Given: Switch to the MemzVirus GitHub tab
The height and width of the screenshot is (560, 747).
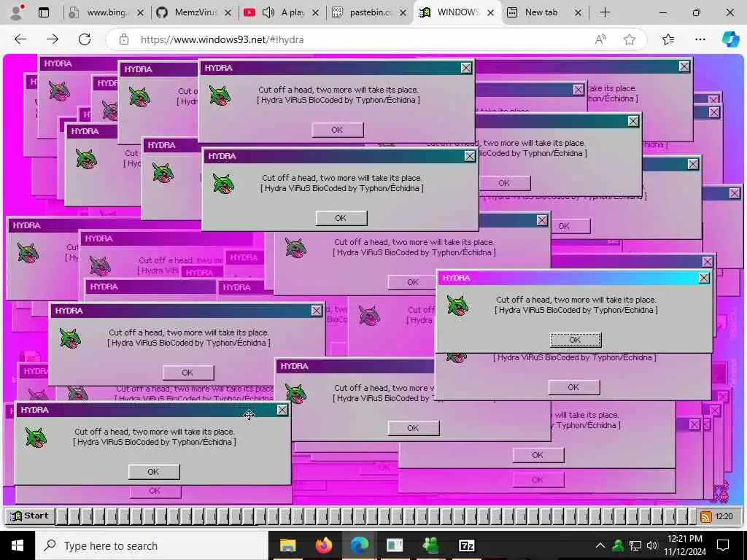Looking at the screenshot, I should pos(193,12).
